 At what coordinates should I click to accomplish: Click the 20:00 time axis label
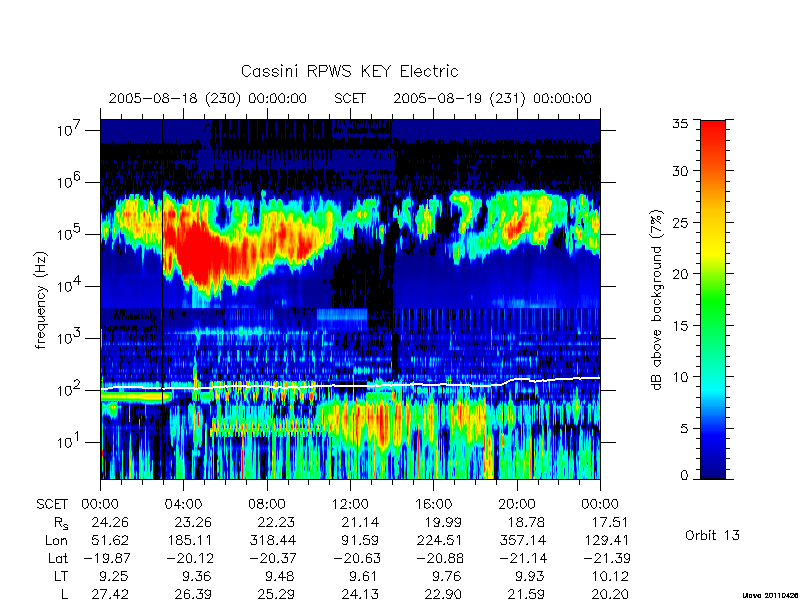point(516,504)
